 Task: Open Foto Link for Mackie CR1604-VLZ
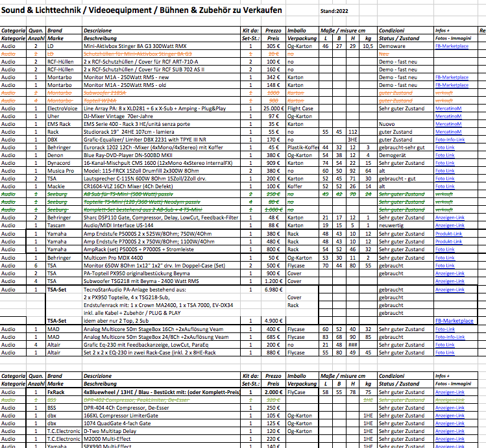[x=444, y=186]
